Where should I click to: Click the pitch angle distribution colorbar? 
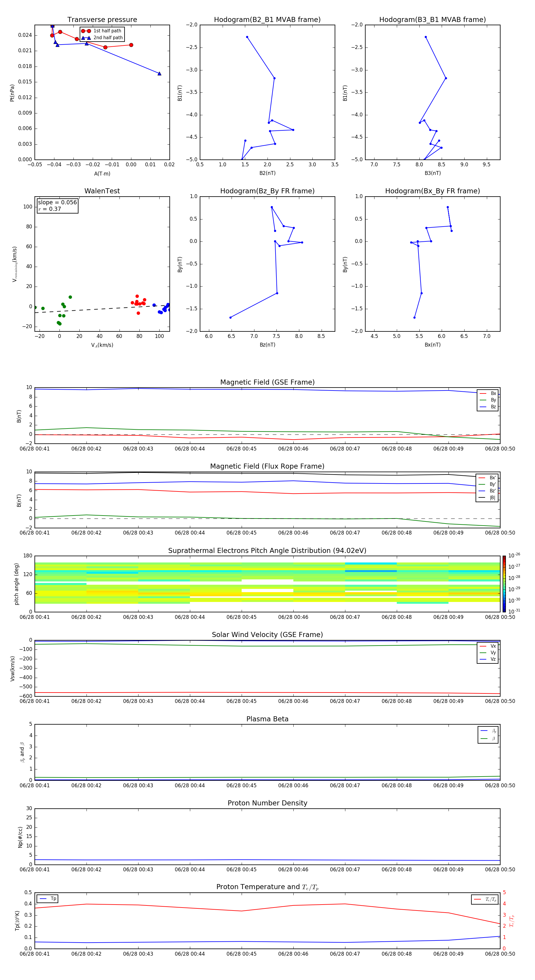(504, 584)
